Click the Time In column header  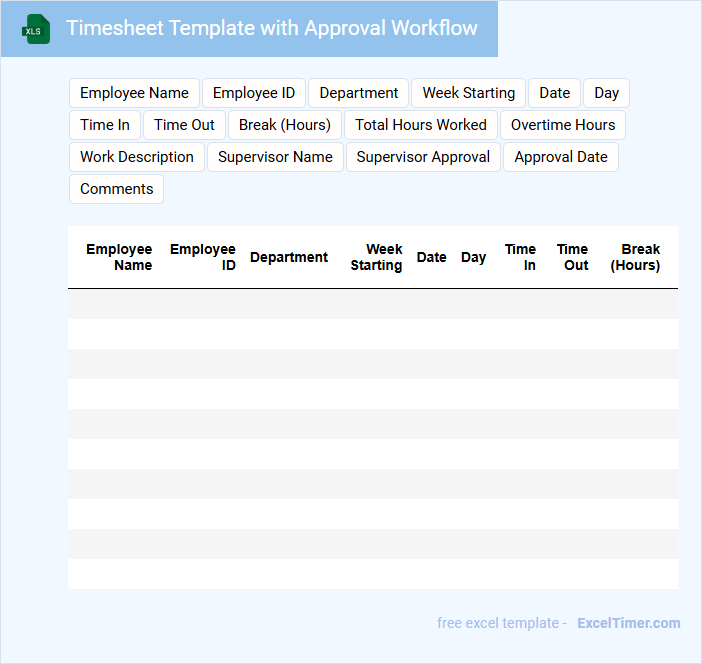[x=520, y=257]
